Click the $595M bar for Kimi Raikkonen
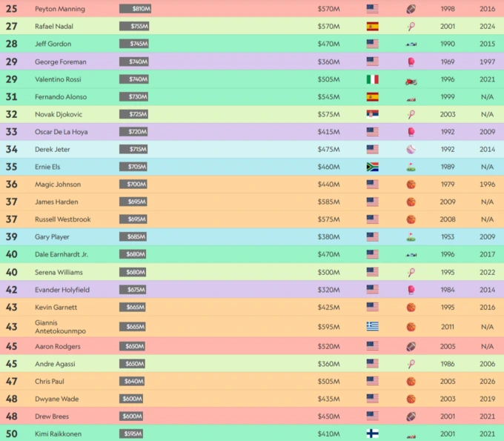Screen dimensions: 504x441 tap(131, 434)
